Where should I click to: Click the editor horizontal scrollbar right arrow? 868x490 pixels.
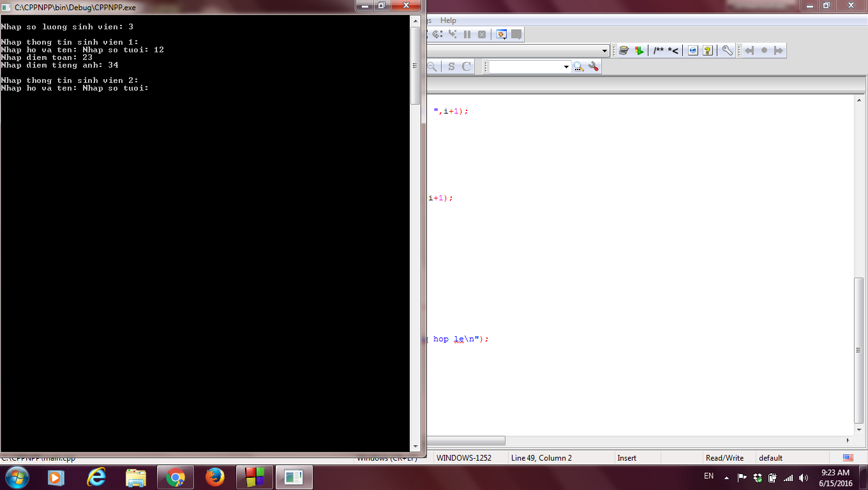click(848, 440)
